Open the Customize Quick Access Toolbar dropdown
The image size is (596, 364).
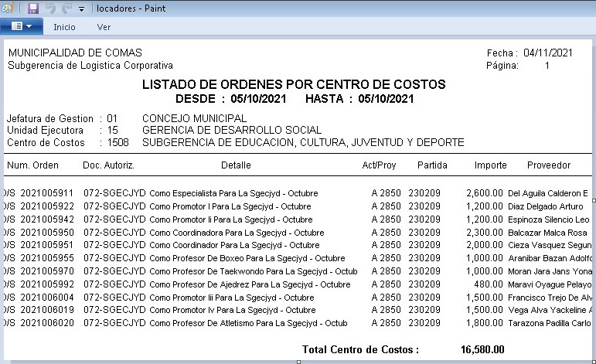click(x=81, y=9)
